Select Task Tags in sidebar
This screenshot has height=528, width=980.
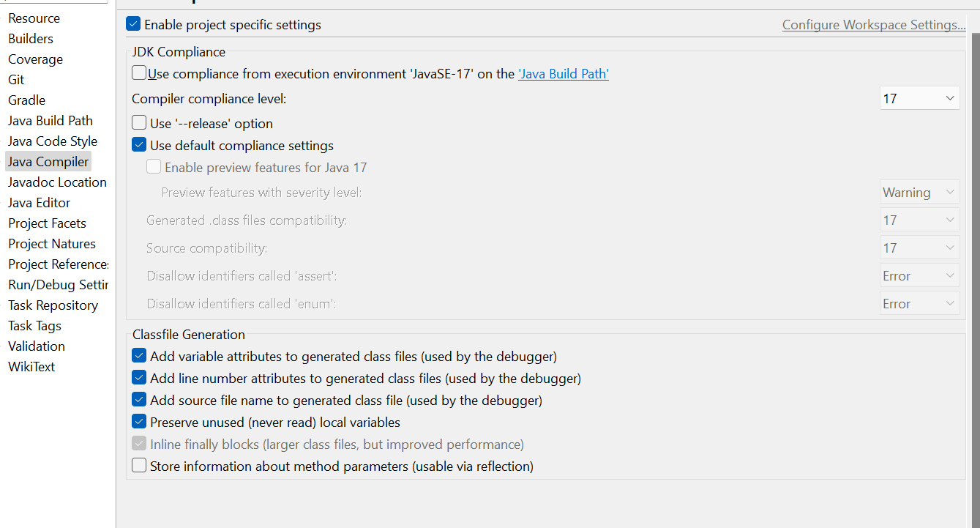click(34, 326)
